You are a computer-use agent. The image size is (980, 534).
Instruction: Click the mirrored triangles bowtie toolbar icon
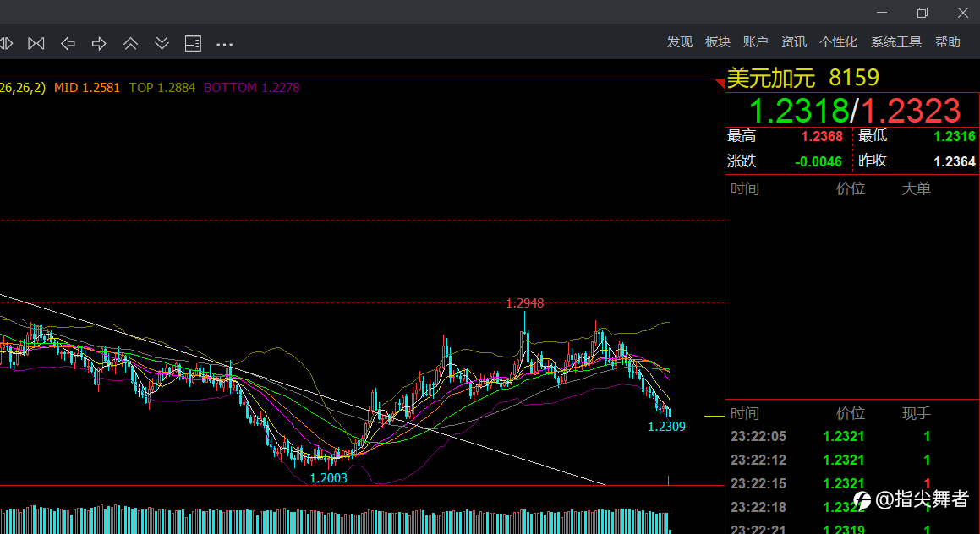click(x=36, y=43)
